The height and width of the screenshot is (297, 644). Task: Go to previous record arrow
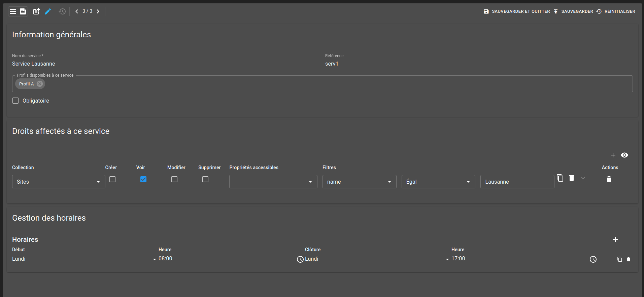click(77, 11)
